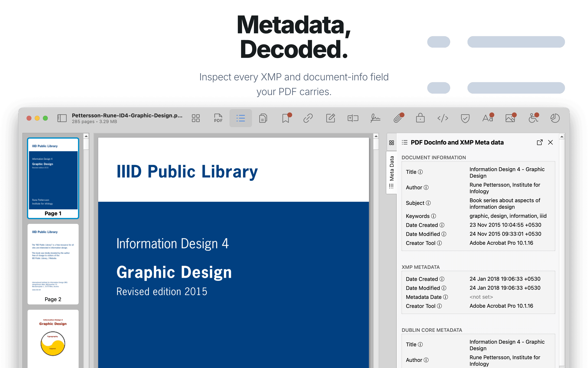Click thumbnail sidebar scroll up arrow
The width and height of the screenshot is (588, 368).
coord(86,136)
